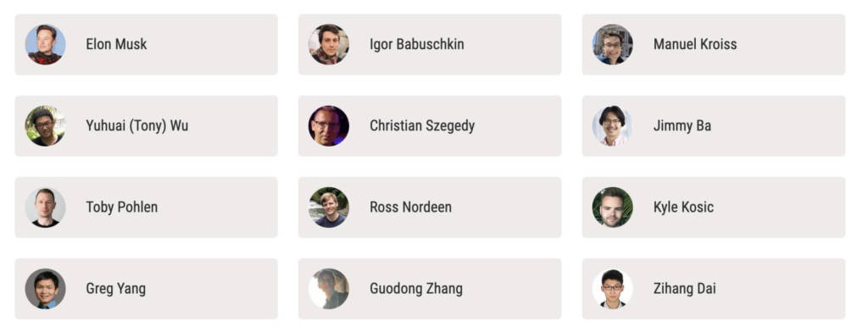This screenshot has height=327, width=868.
Task: Open the Elon Musk name link
Action: click(116, 44)
